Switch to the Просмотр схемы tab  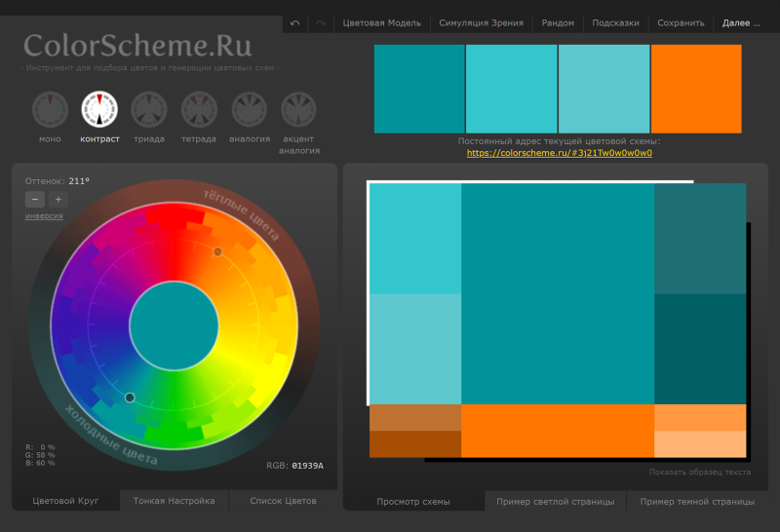(413, 502)
